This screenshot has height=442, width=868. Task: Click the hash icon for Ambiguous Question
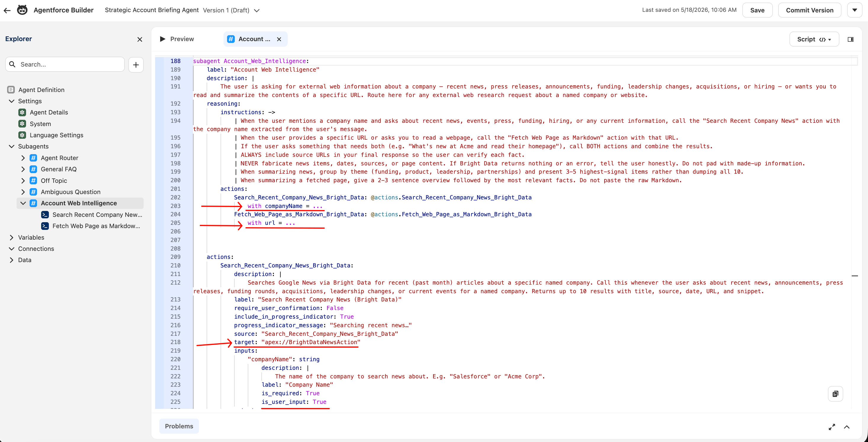pos(33,192)
